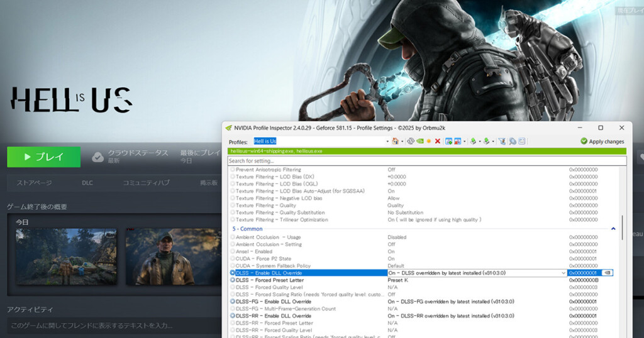Open the remove-application dropdown arrow
The width and height of the screenshot is (644, 338).
[x=465, y=141]
